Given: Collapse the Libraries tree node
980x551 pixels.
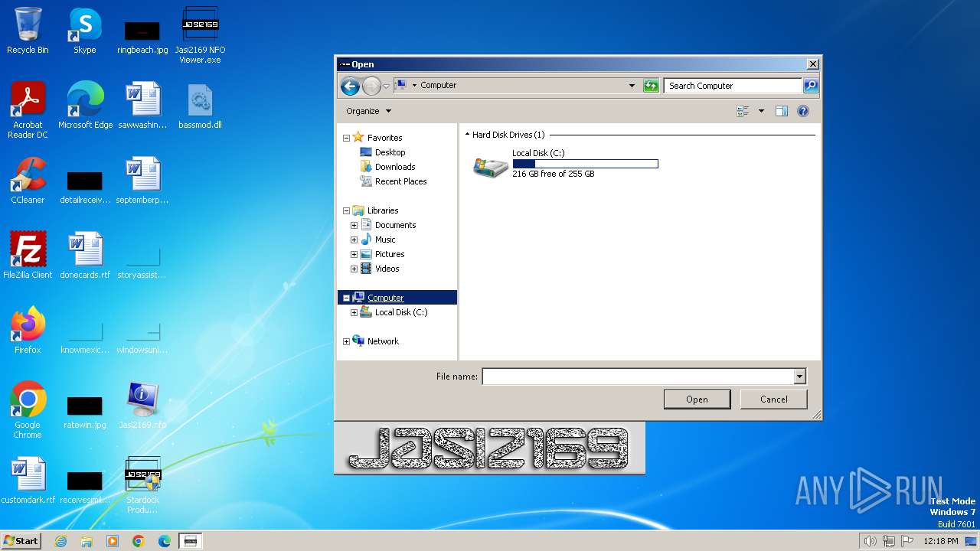Looking at the screenshot, I should pos(346,210).
